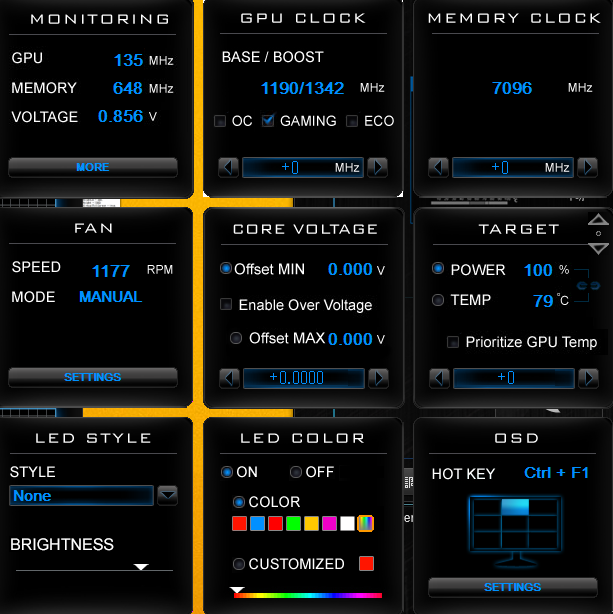
Task: Select TEMP target radio button
Action: (x=438, y=300)
